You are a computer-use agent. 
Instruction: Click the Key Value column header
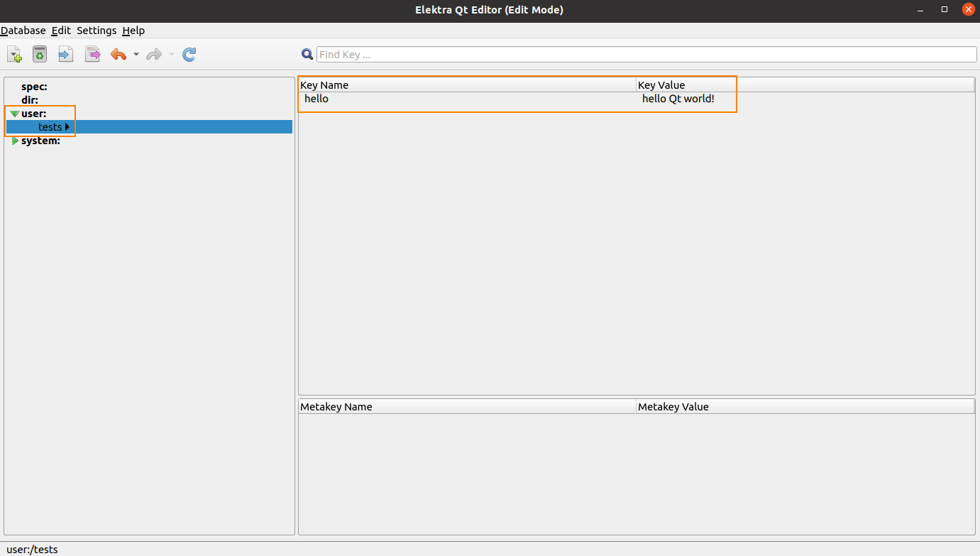point(805,85)
